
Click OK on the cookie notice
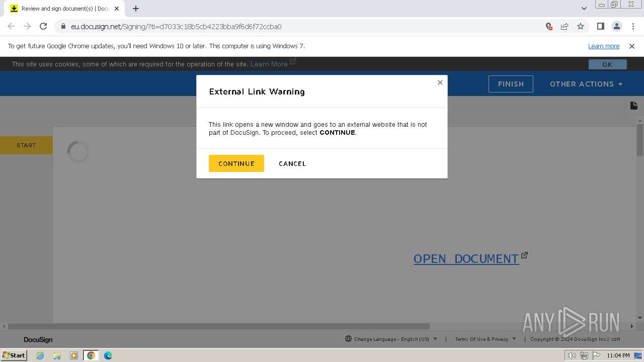click(608, 64)
